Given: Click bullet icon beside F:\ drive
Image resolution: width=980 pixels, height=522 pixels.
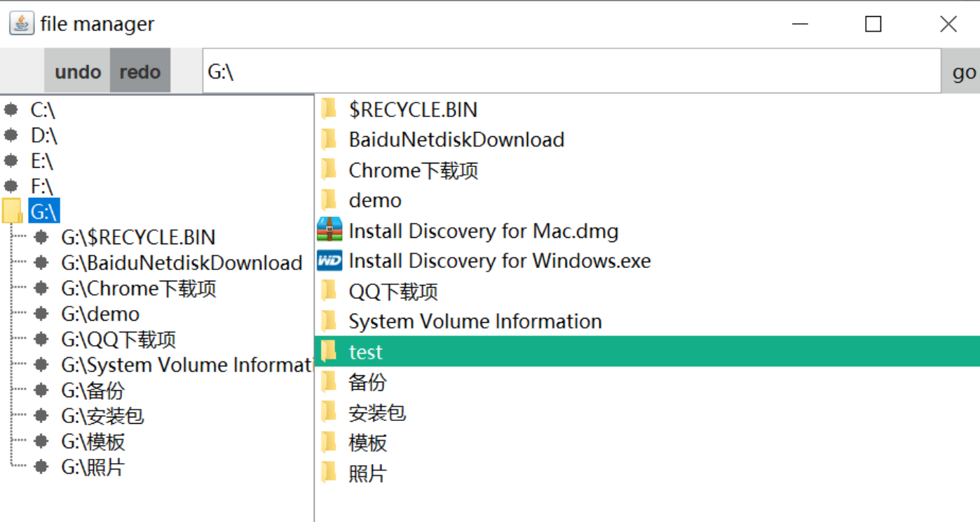Looking at the screenshot, I should (x=11, y=186).
